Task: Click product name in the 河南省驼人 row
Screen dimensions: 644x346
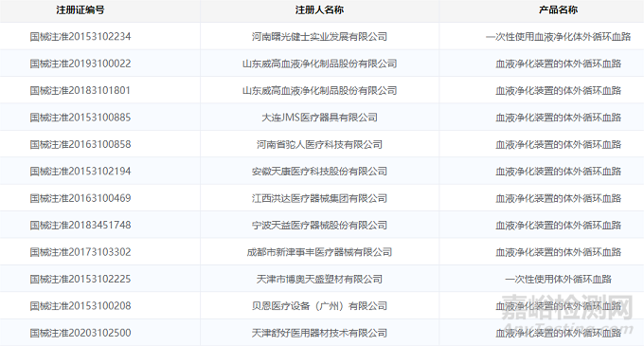Action: 558,144
